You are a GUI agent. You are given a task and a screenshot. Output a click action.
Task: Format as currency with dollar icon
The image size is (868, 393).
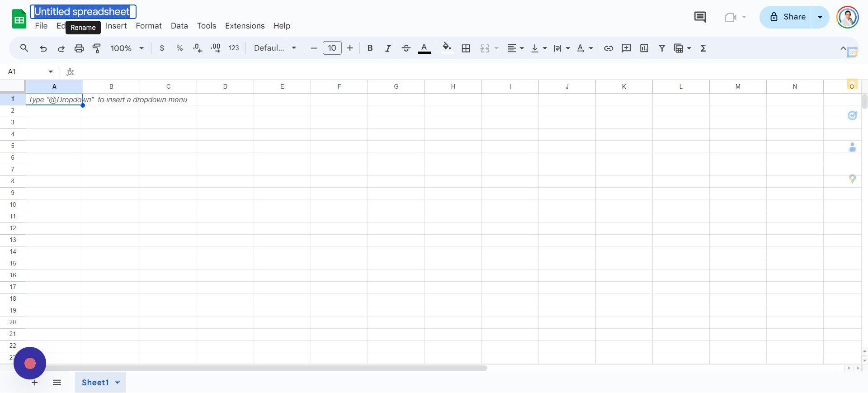tap(162, 48)
